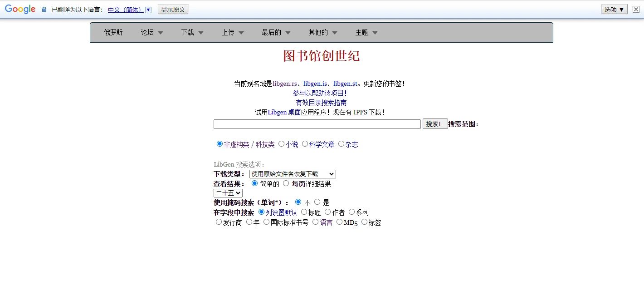The image size is (644, 286).
Task: Click the search text input field
Action: pyautogui.click(x=317, y=124)
